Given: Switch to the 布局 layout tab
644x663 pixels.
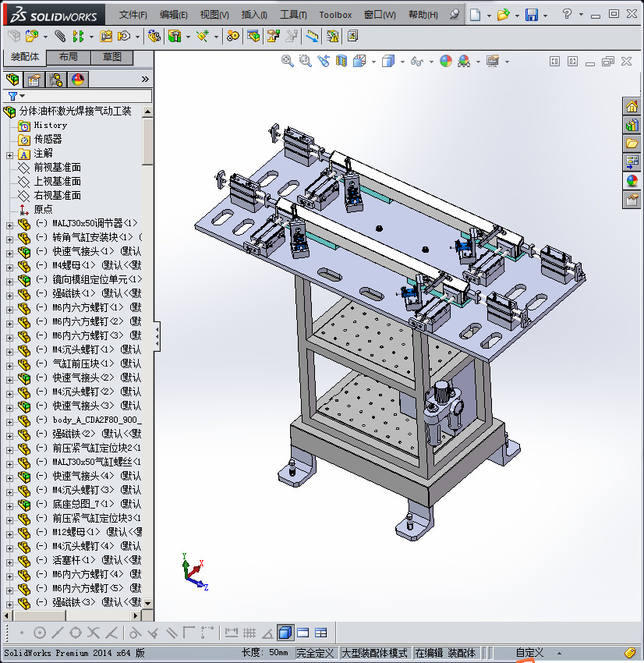Looking at the screenshot, I should 69,57.
